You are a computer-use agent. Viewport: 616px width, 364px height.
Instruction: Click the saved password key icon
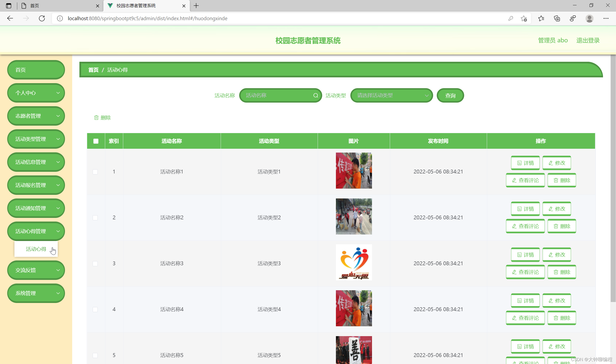(x=511, y=19)
